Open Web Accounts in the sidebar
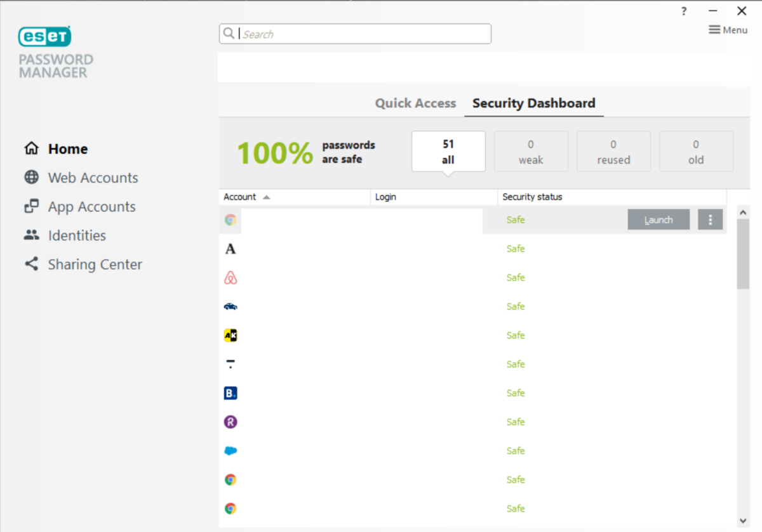The image size is (762, 532). tap(93, 178)
